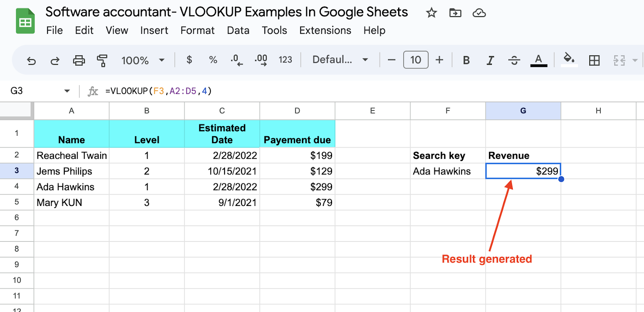
Task: Open the File menu
Action: point(54,30)
